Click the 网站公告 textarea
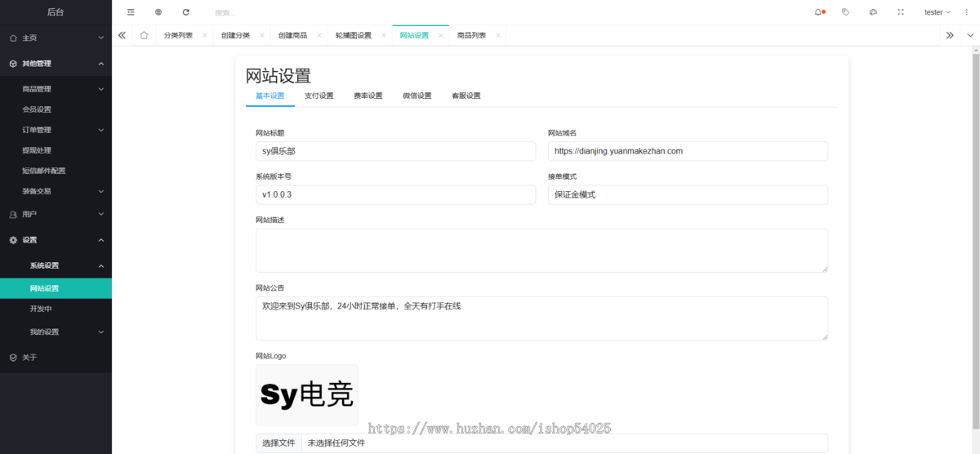Viewport: 980px width, 454px height. pos(541,318)
